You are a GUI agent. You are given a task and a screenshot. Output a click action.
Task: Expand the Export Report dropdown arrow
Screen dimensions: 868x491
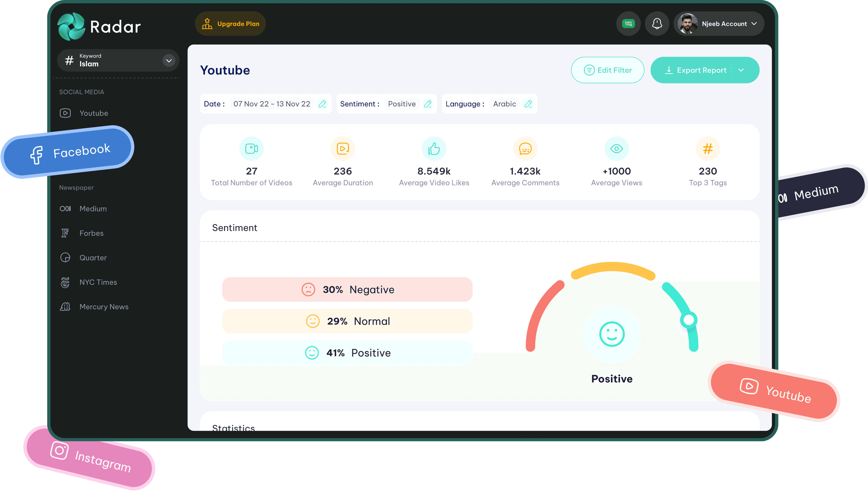point(741,70)
